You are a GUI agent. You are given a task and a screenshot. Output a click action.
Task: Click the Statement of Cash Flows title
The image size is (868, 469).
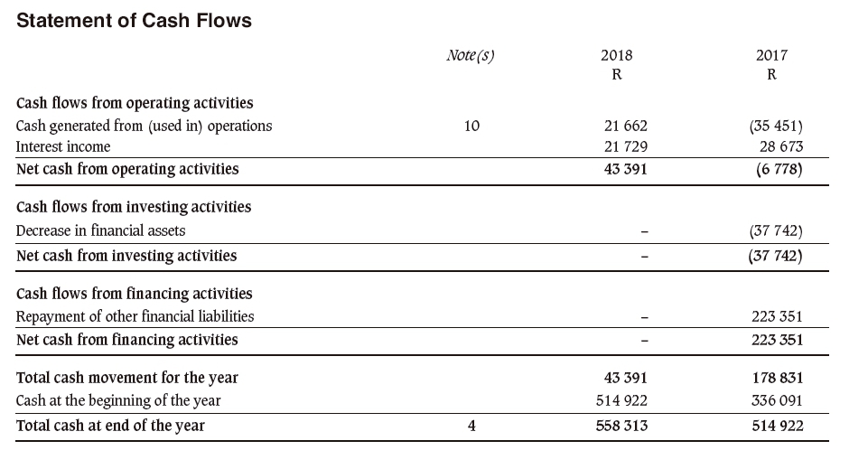coord(134,21)
